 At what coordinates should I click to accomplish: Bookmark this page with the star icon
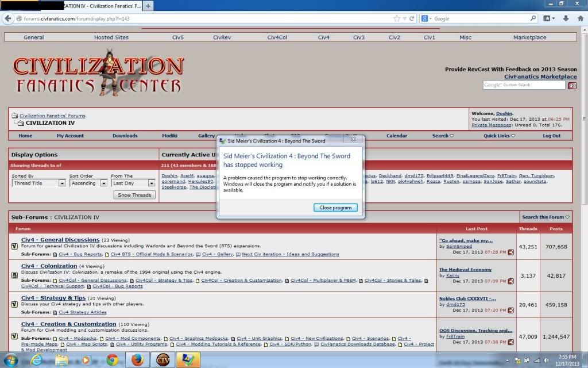coord(397,18)
